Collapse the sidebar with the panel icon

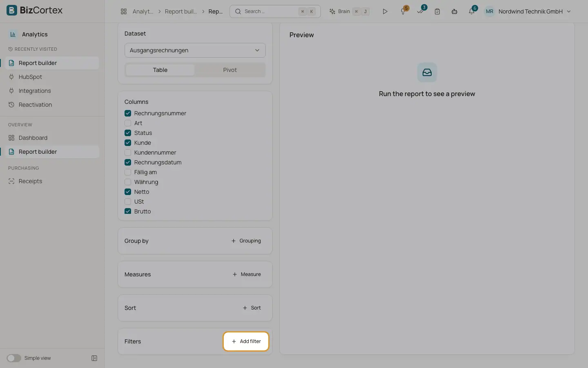94,358
